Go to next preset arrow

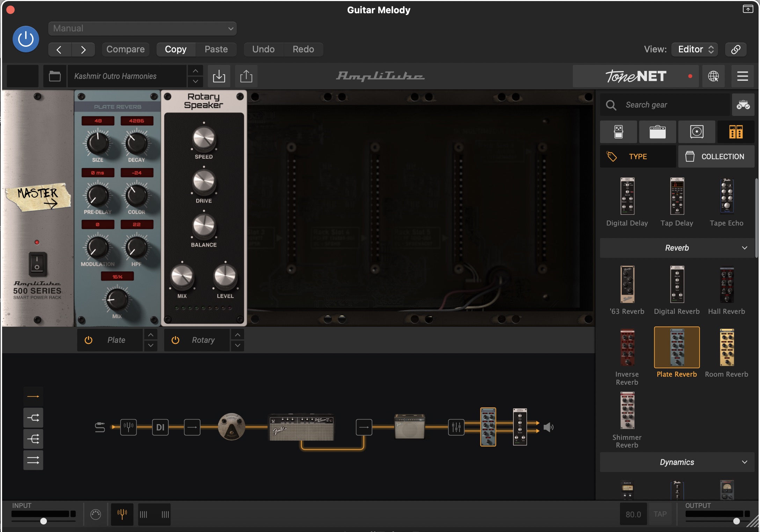click(x=83, y=50)
